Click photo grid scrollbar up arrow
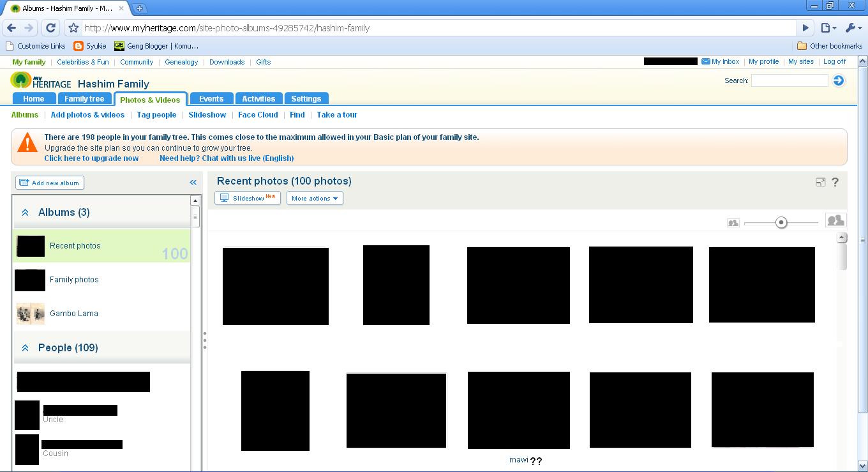The width and height of the screenshot is (868, 472). tap(842, 238)
